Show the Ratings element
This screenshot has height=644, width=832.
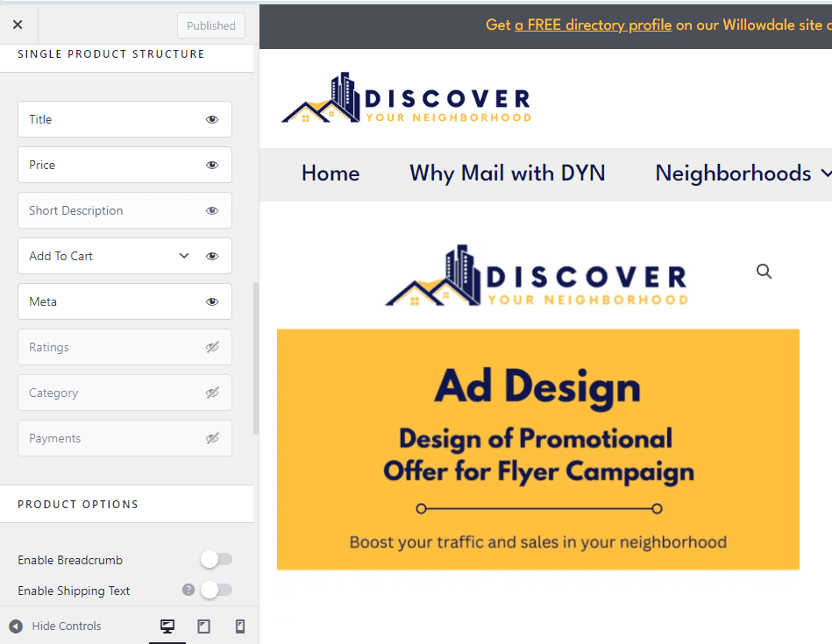pyautogui.click(x=211, y=348)
